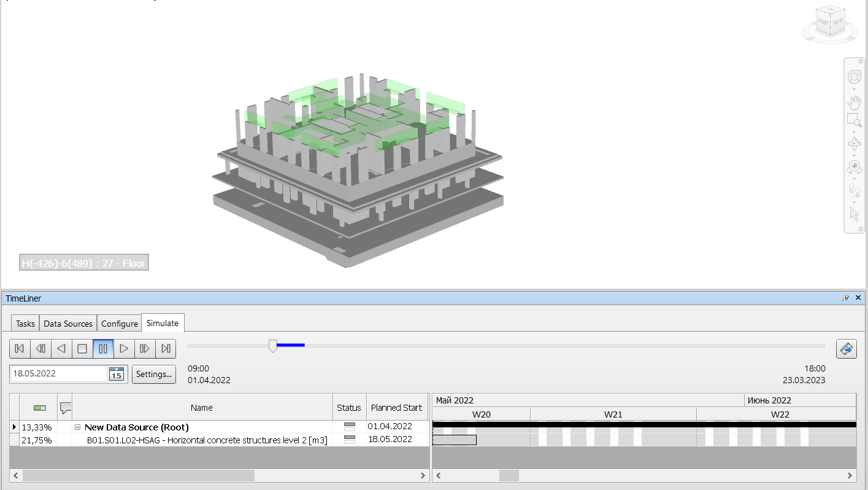The width and height of the screenshot is (868, 490).
Task: Activate the Zoom Window tool
Action: tap(855, 120)
